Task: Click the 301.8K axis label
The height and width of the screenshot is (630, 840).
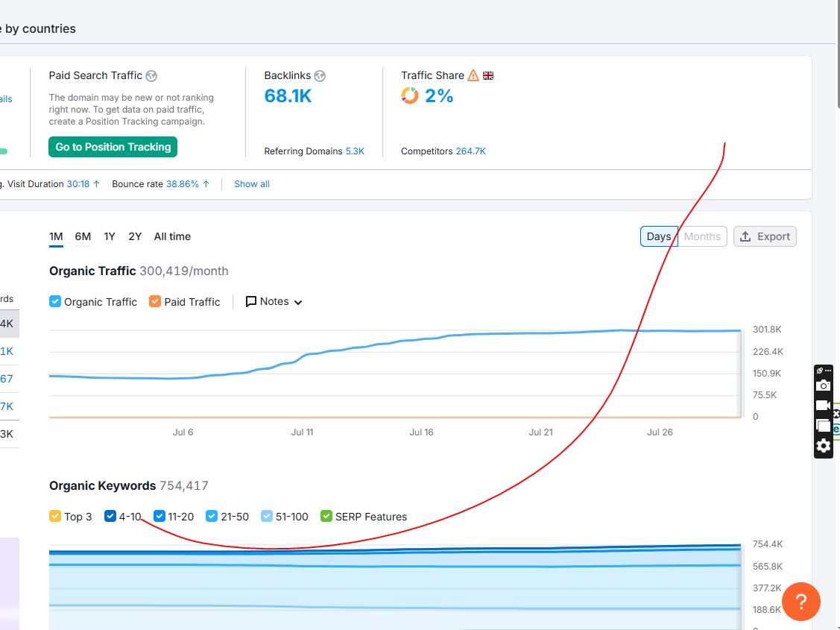Action: click(767, 329)
